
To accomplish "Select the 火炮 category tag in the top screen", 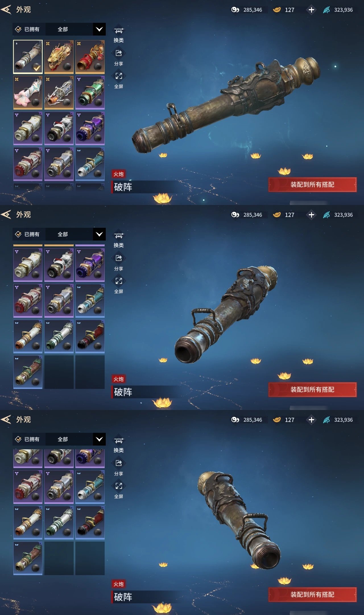I will coord(119,174).
